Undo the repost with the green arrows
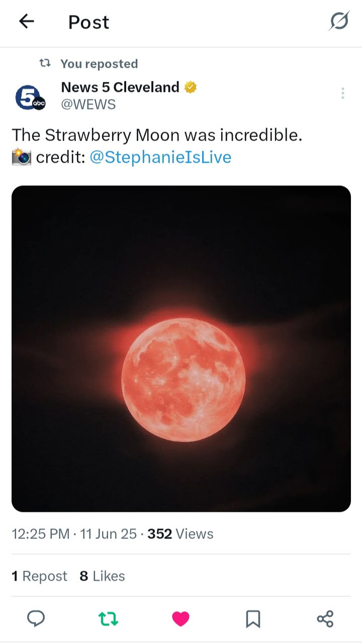This screenshot has height=644, width=362. tap(109, 618)
